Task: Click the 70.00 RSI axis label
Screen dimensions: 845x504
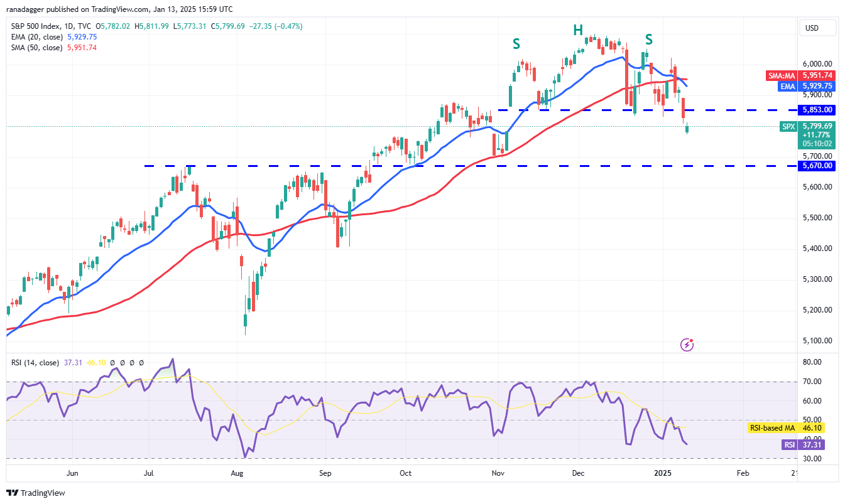Action: coord(812,382)
